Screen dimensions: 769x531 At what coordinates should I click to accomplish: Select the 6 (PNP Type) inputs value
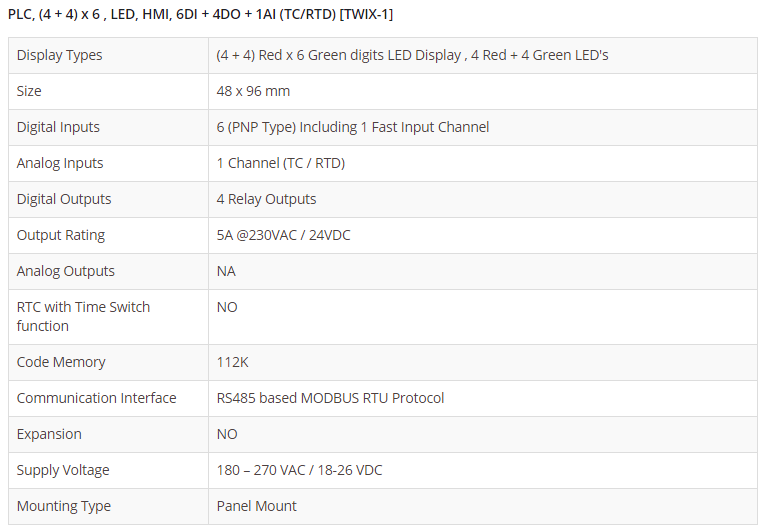[x=352, y=127]
